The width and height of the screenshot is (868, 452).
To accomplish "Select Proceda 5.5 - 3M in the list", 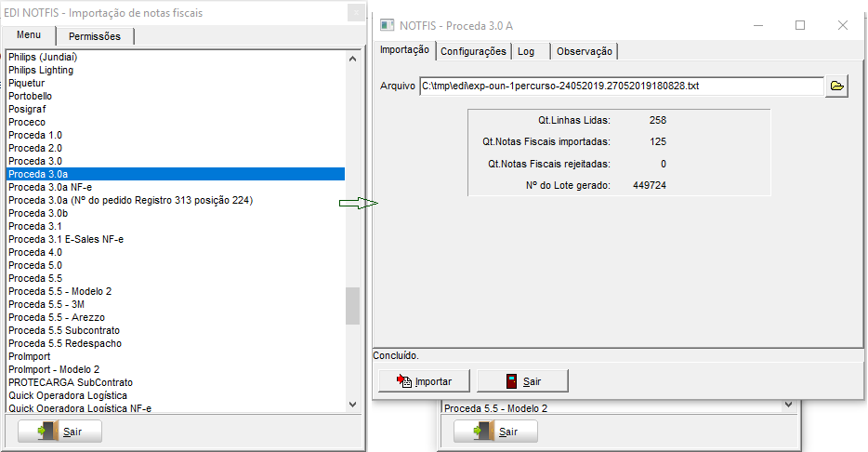I will [x=176, y=304].
